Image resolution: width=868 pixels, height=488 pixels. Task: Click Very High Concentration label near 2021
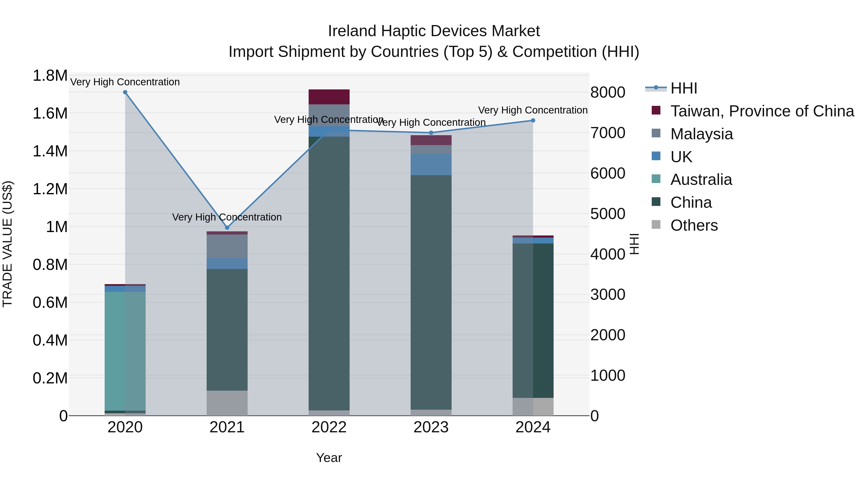point(227,217)
